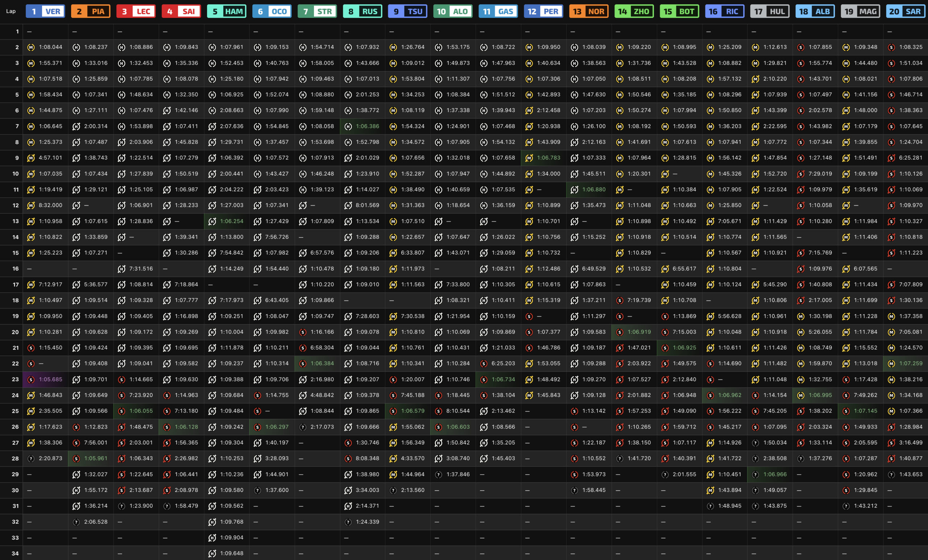The width and height of the screenshot is (928, 560).
Task: Click lap number 34 row label
Action: (x=15, y=553)
